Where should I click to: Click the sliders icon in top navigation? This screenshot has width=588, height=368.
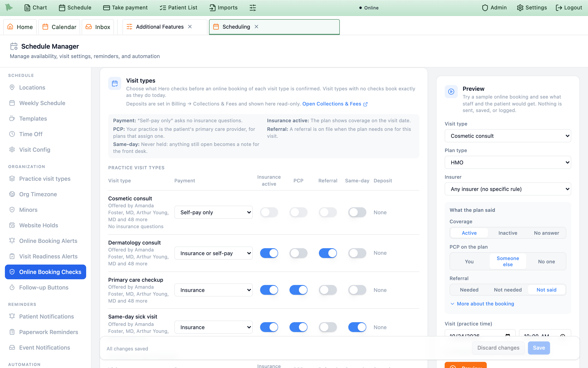coord(253,8)
